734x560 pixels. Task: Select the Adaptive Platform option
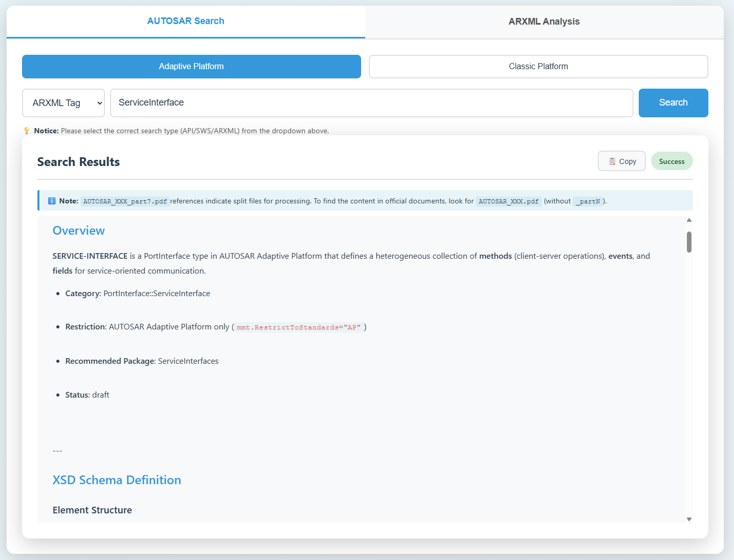(191, 67)
